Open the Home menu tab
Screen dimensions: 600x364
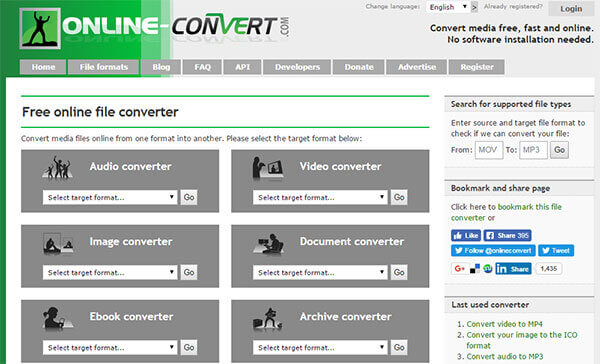coord(43,67)
